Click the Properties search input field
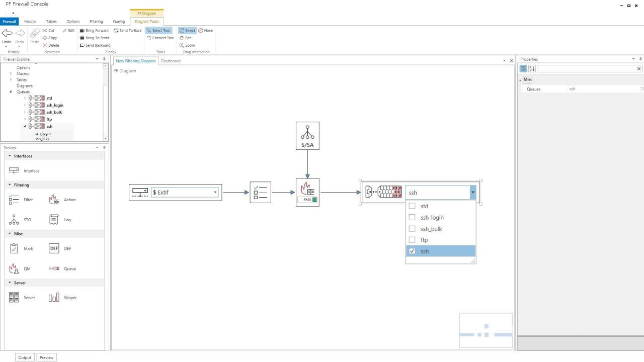This screenshot has width=644, height=362. (586, 69)
